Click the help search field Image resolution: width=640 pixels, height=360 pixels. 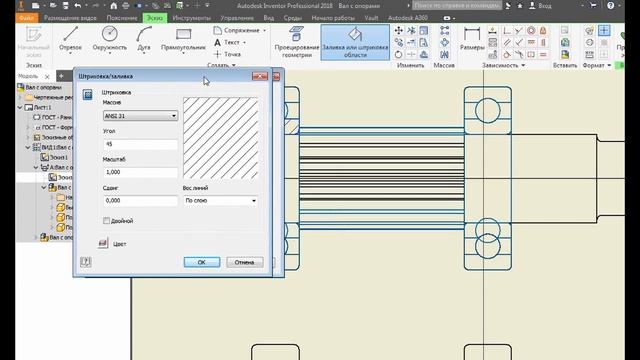(456, 6)
